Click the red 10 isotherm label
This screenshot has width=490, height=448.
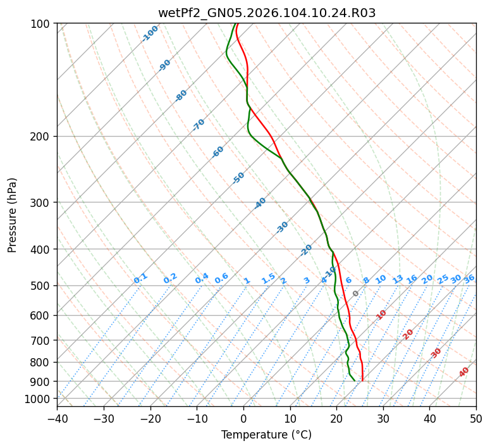381,314
